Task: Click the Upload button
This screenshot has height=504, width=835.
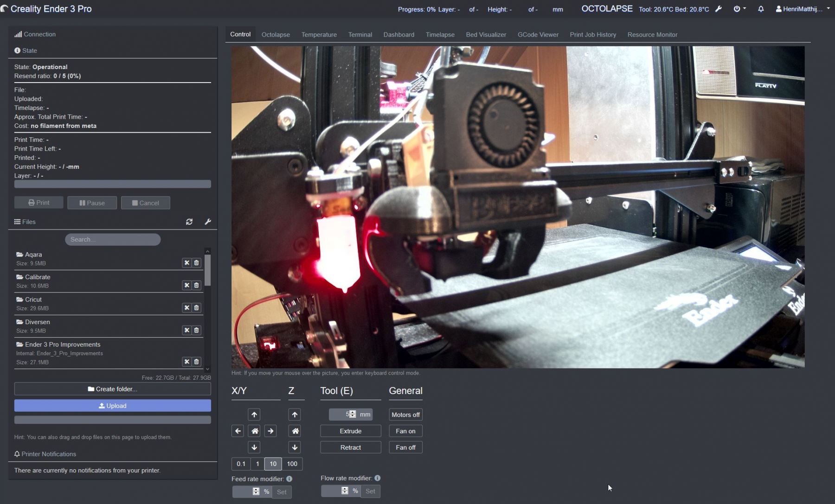Action: pyautogui.click(x=112, y=406)
